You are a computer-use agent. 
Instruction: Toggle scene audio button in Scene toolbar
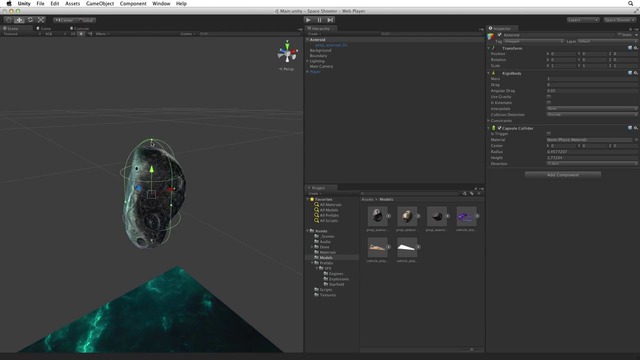click(x=90, y=34)
